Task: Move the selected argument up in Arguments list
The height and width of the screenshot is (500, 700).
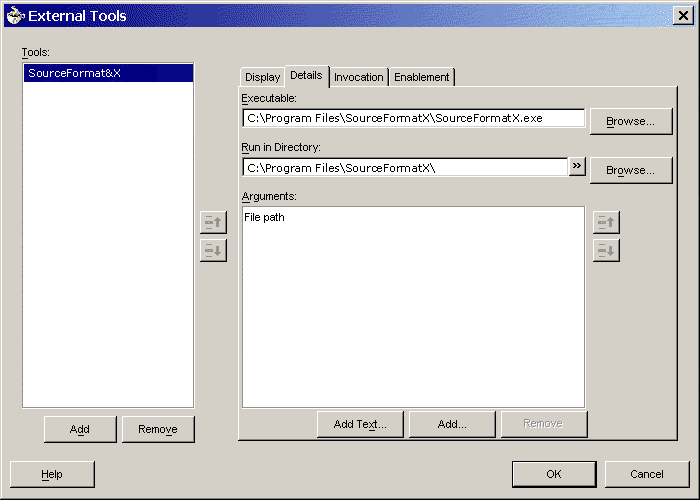Action: click(x=606, y=222)
